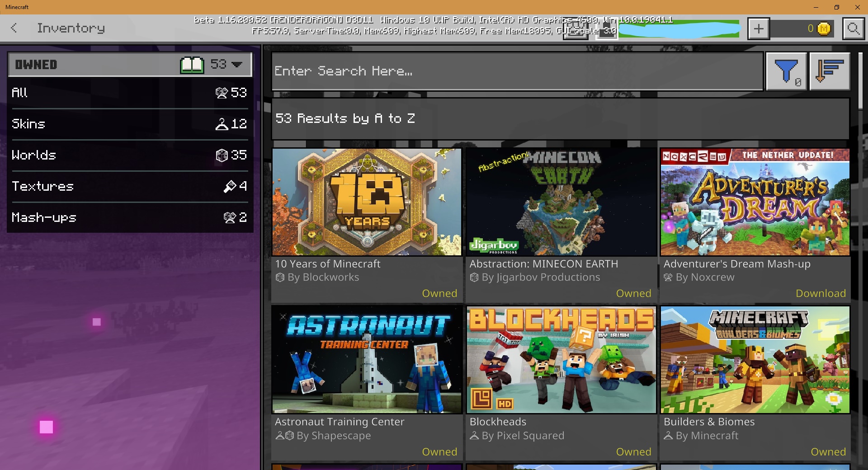Screen dimensions: 868x470
Task: Open the sort order button
Action: 830,71
